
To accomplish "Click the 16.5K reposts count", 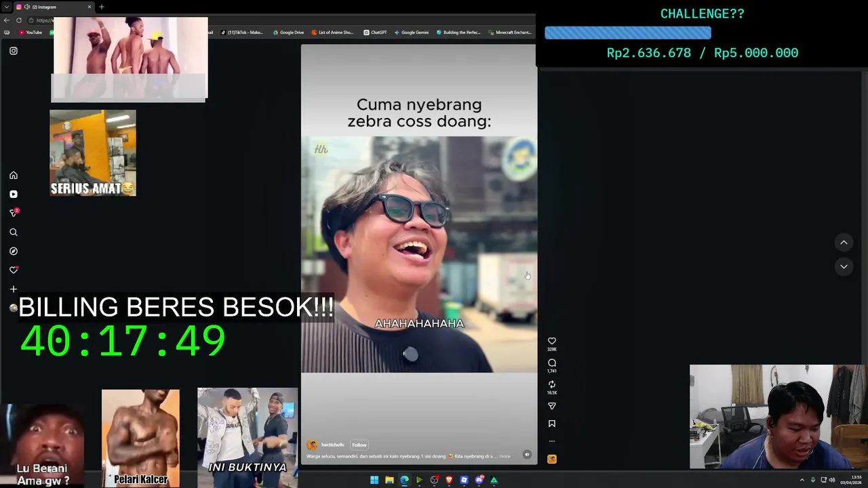I will pos(552,393).
